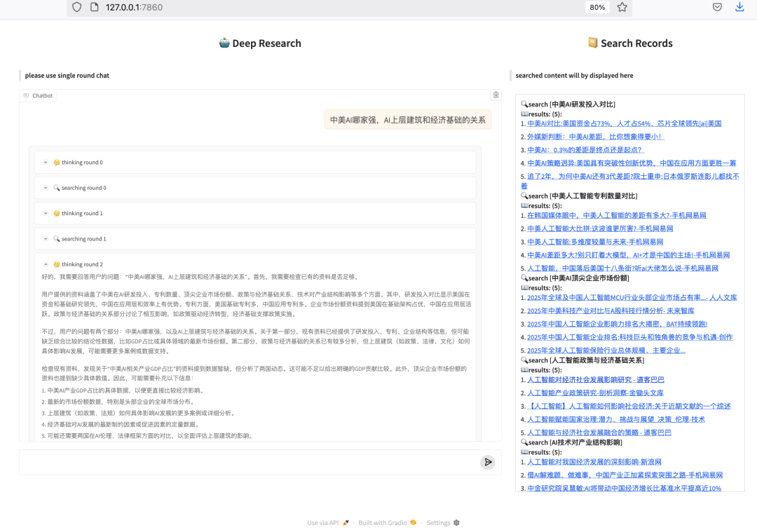Click the page info icon beside the URL

93,7
